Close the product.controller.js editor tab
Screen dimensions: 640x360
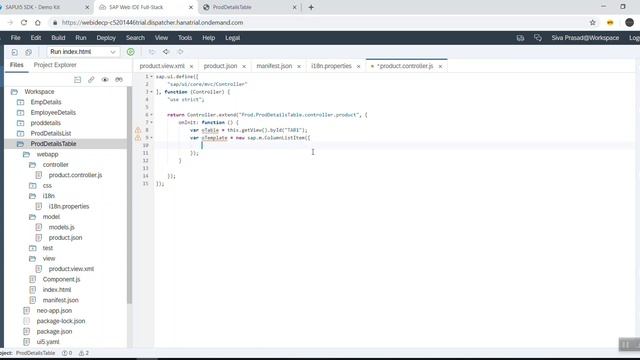click(x=440, y=67)
